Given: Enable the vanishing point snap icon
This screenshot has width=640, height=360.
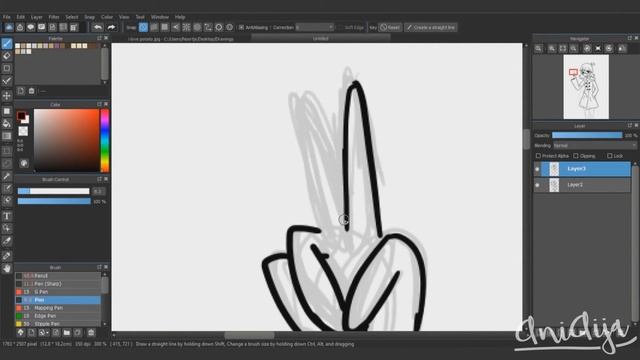Looking at the screenshot, I should (176, 27).
